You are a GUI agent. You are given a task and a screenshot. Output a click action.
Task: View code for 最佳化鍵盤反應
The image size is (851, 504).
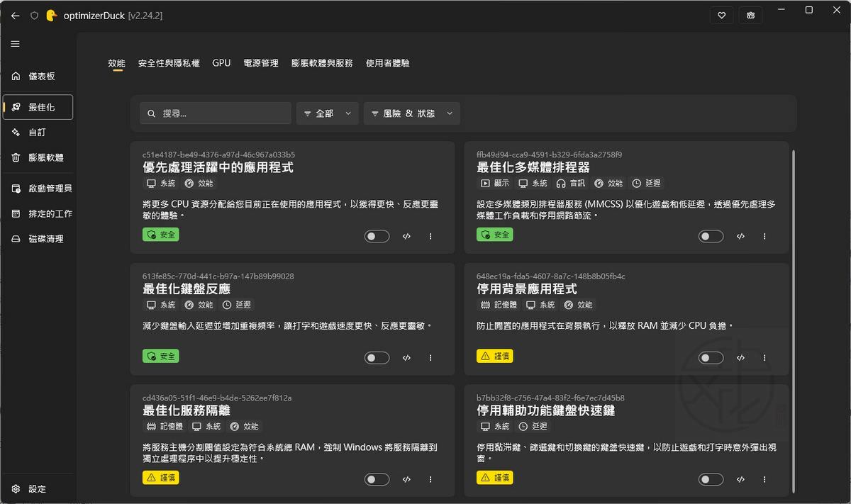[x=406, y=358]
